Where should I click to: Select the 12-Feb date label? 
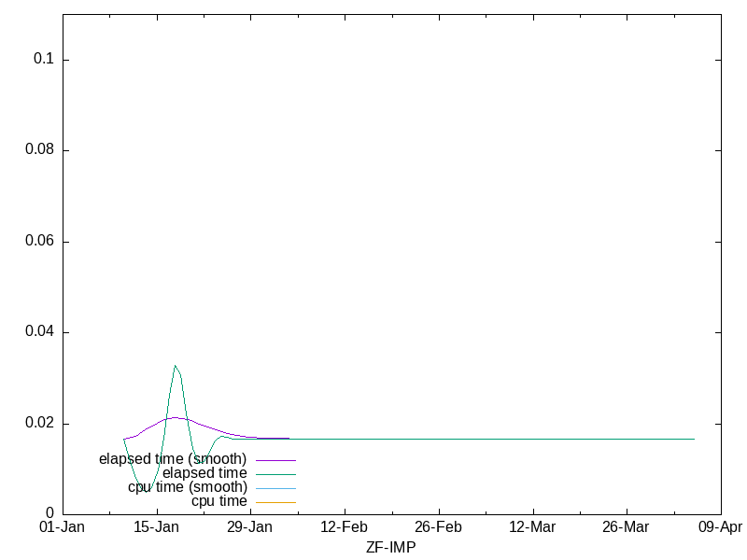(x=344, y=527)
